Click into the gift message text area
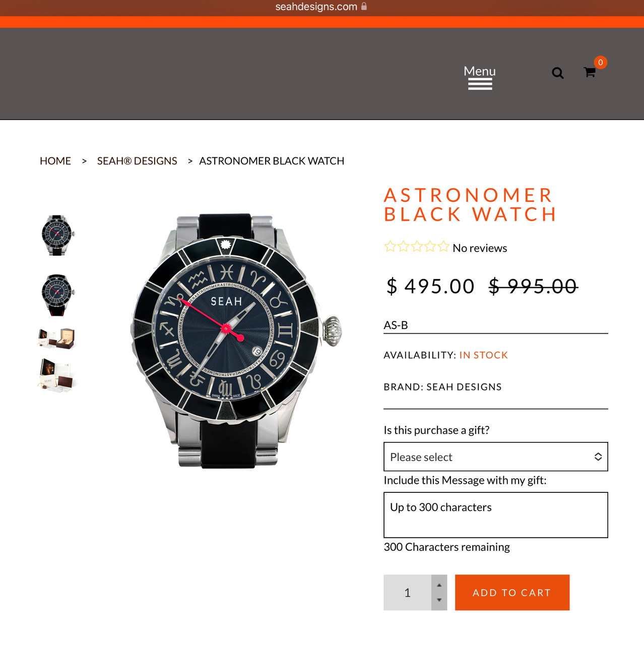This screenshot has width=644, height=645. coord(496,515)
